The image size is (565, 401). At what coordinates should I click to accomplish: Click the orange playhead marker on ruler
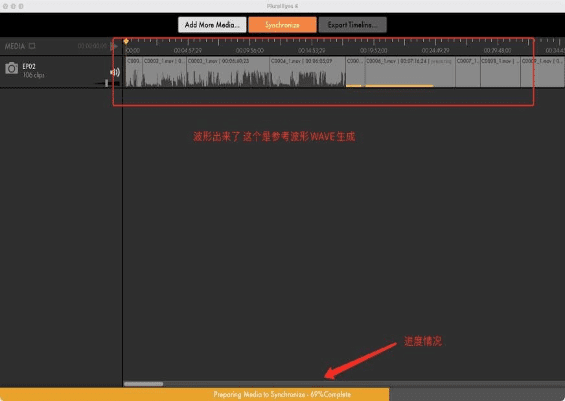(x=126, y=41)
